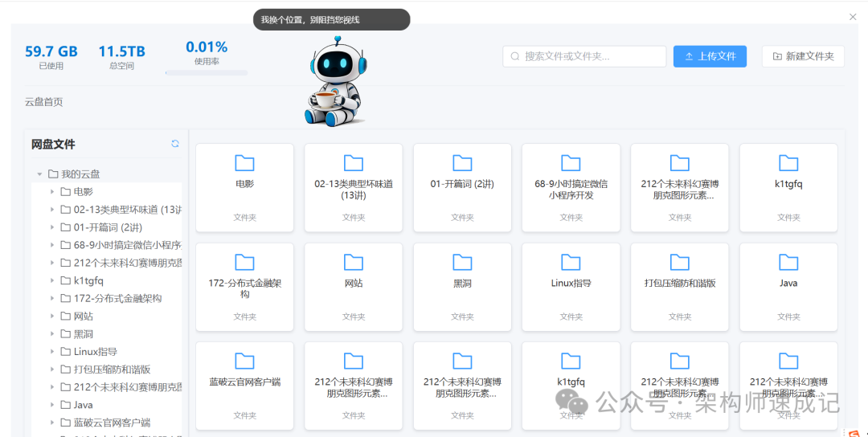Click the 网盘文件 panel heading
The height and width of the screenshot is (437, 868).
53,145
